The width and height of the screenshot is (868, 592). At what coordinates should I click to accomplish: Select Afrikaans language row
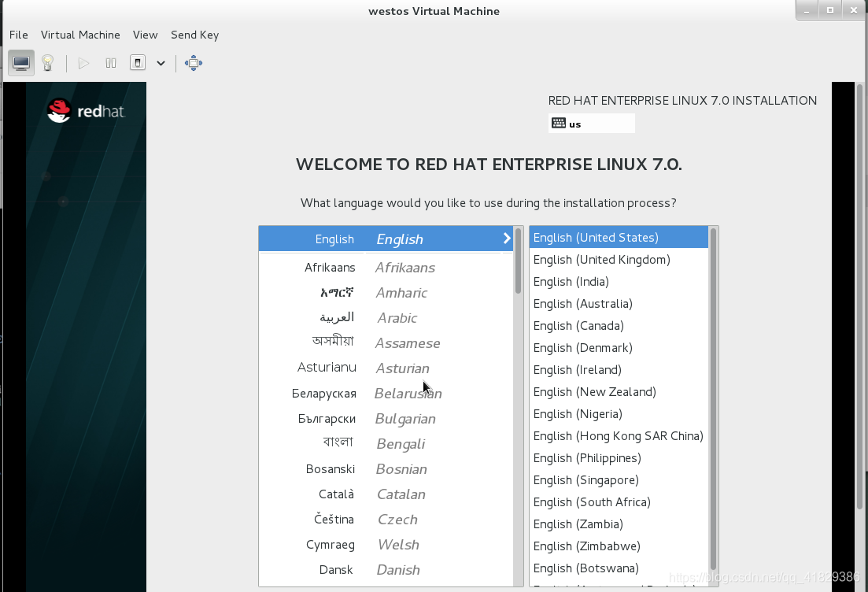[386, 268]
